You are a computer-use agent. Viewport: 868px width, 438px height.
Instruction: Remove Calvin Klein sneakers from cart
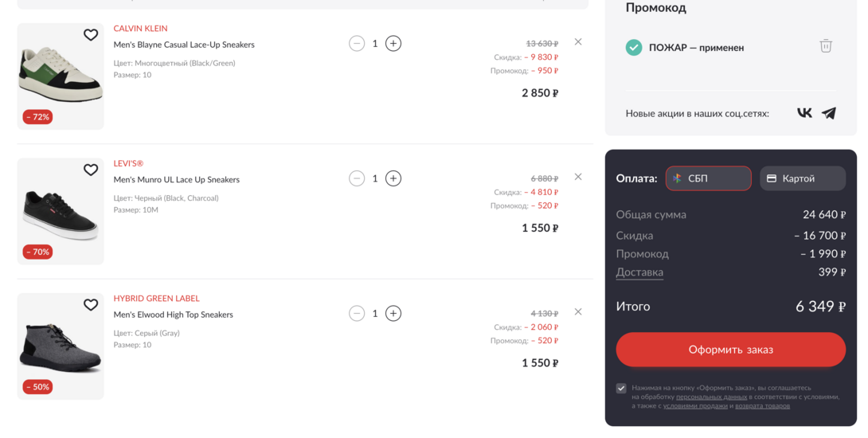(578, 41)
